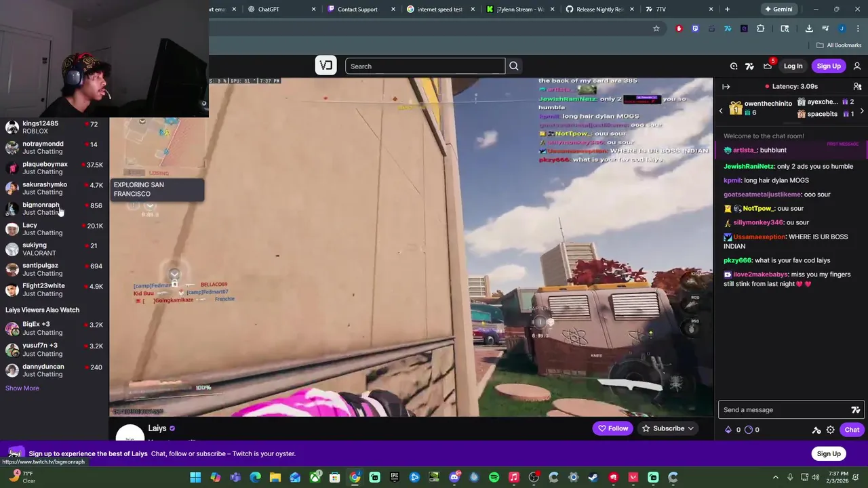This screenshot has width=868, height=488.
Task: Expand the Show More channels list
Action: (22, 388)
